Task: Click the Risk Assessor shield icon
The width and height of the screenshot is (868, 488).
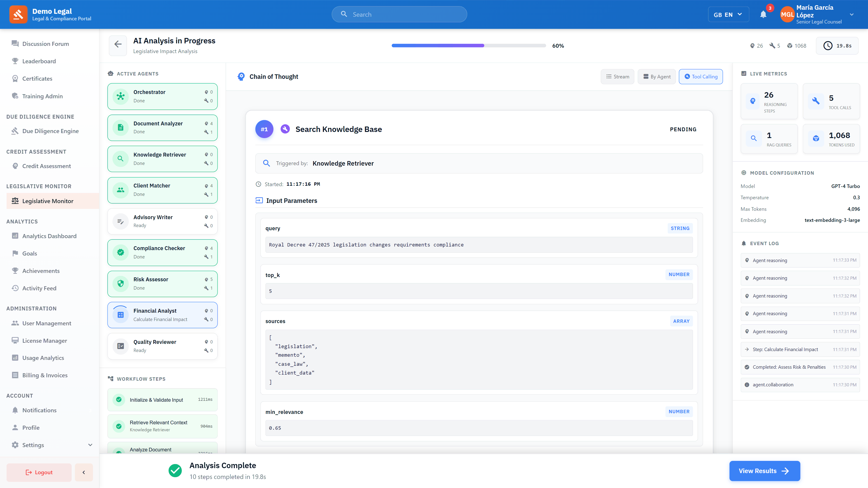Action: (x=120, y=283)
